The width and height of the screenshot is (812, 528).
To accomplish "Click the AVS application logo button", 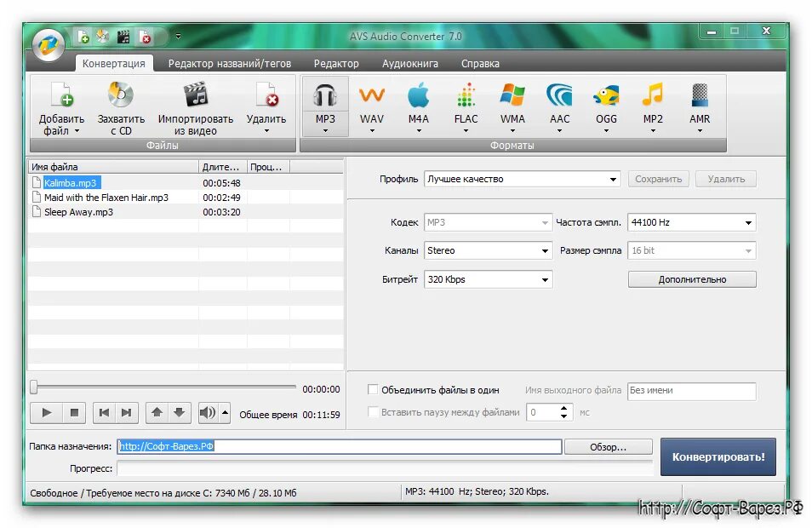I will [49, 45].
